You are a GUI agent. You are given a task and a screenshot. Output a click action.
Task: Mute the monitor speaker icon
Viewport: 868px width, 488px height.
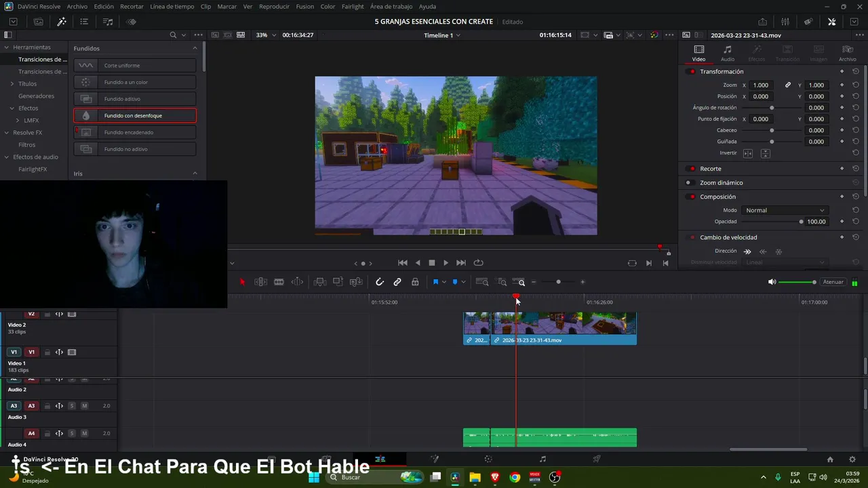click(x=772, y=282)
